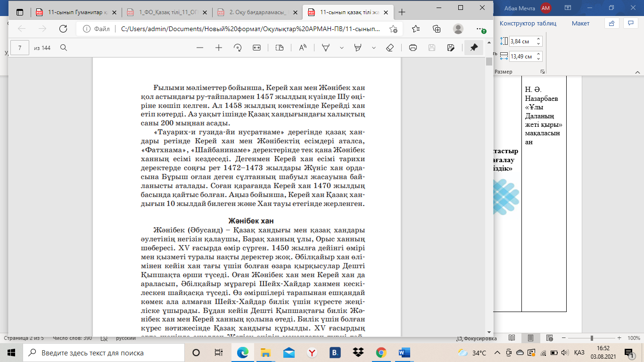This screenshot has height=362, width=644.
Task: Increase the 3,84 см row height
Action: coord(539,39)
